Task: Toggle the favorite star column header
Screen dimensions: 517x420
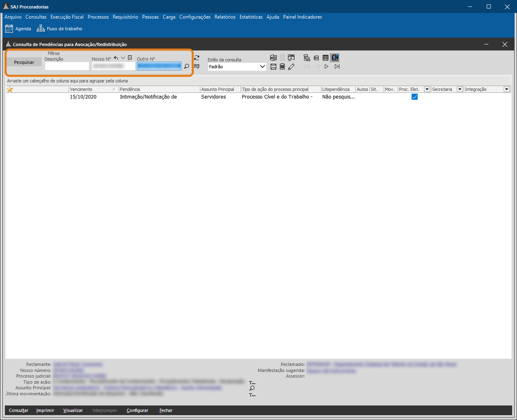Action: tap(10, 89)
